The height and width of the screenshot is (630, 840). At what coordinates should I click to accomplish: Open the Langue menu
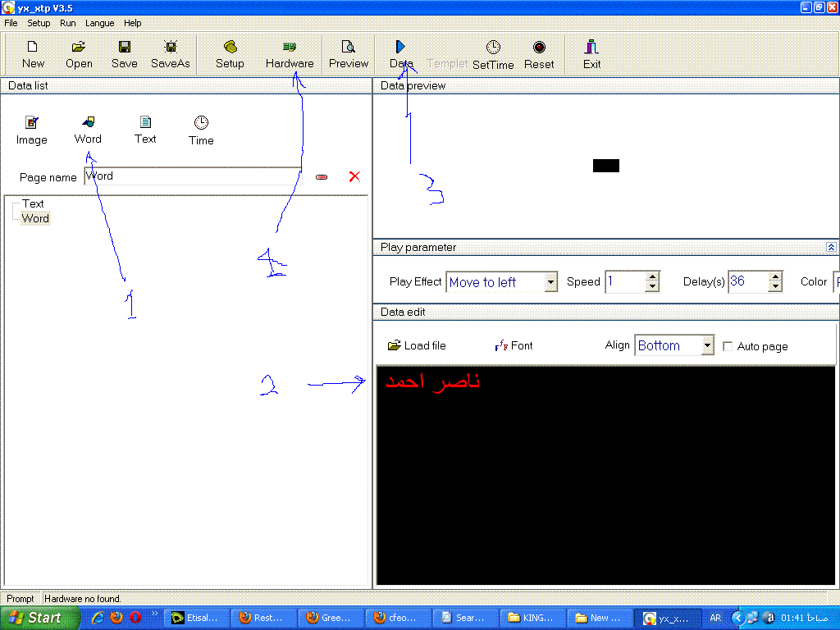point(99,23)
